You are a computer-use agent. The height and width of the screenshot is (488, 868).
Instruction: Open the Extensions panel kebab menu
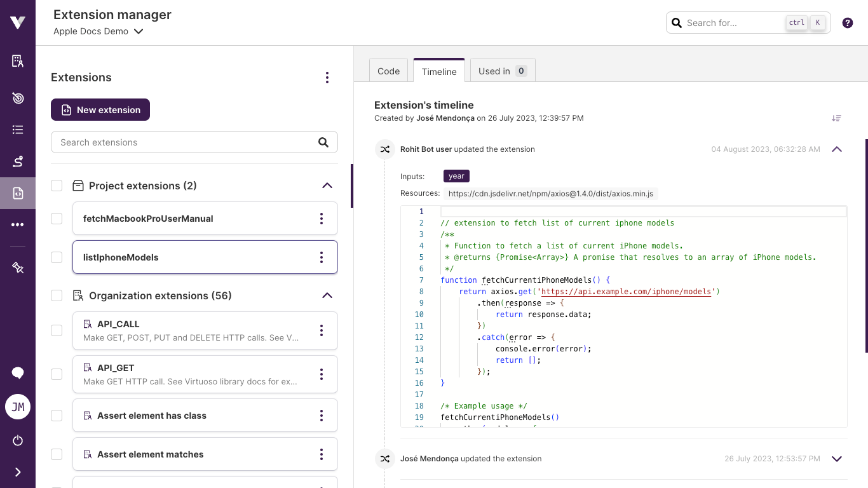(327, 78)
